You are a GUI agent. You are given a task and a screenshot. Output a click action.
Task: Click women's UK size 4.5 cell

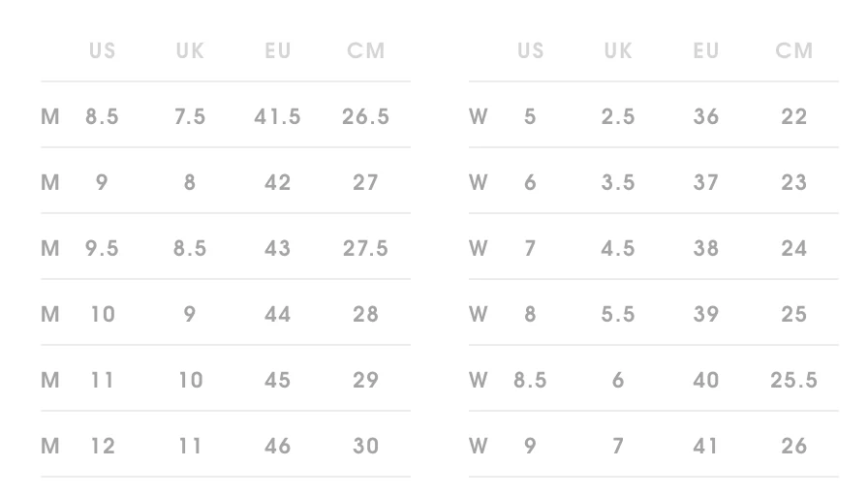click(618, 248)
